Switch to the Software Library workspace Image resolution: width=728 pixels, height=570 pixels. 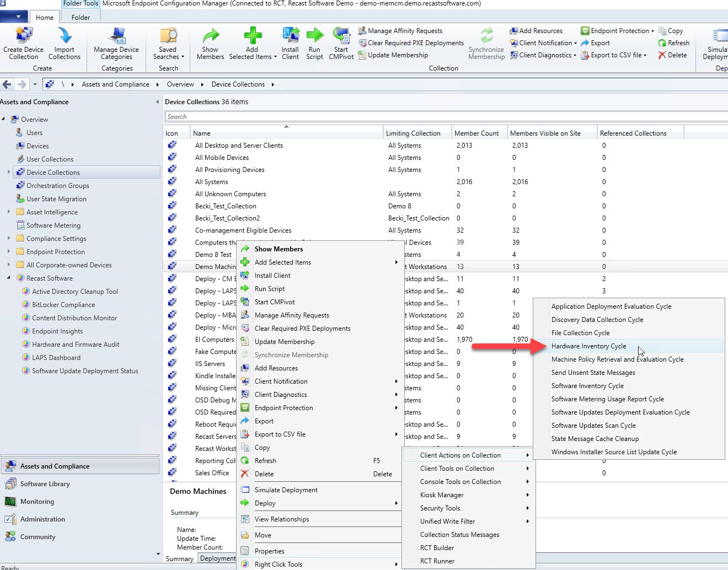[x=44, y=483]
